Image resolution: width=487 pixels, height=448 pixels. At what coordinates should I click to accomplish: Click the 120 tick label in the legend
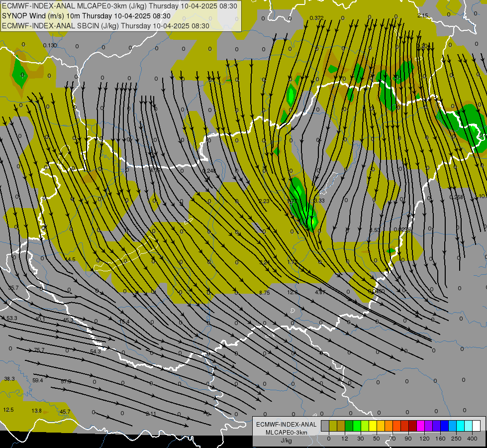click(x=424, y=439)
